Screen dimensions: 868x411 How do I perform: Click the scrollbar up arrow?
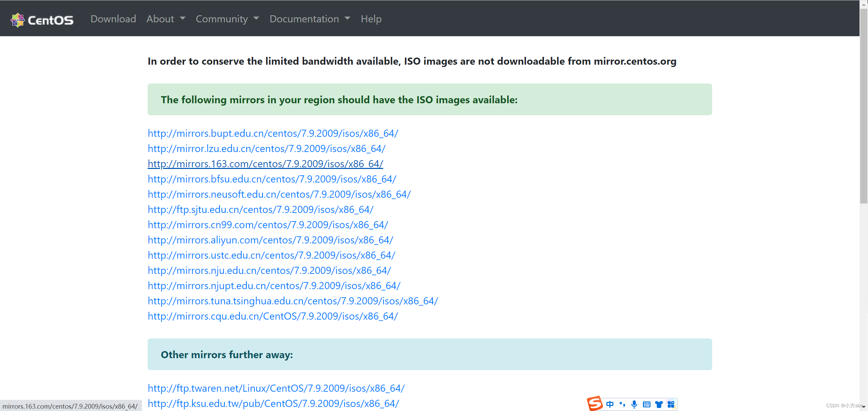pos(864,4)
